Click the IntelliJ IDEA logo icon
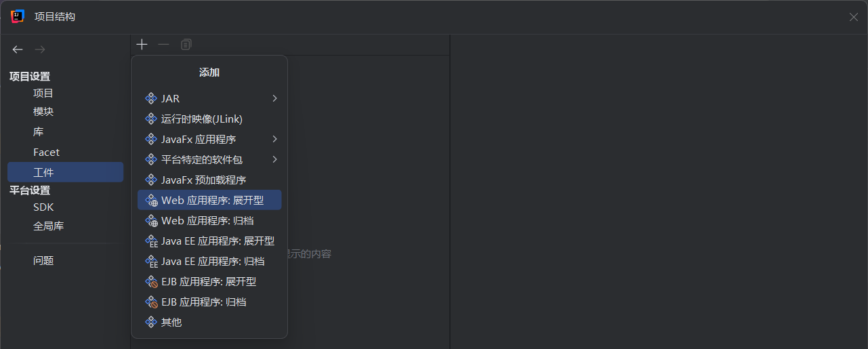This screenshot has height=349, width=868. click(x=18, y=16)
